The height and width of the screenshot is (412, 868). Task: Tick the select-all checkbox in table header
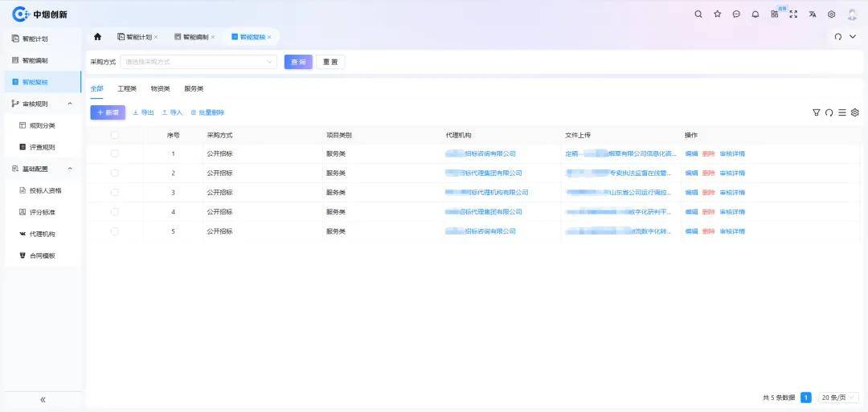[114, 135]
